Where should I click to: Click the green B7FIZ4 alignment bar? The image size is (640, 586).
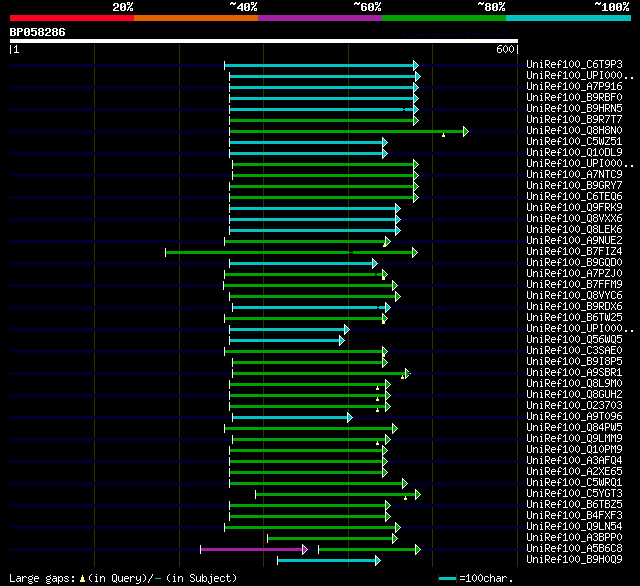tap(291, 253)
